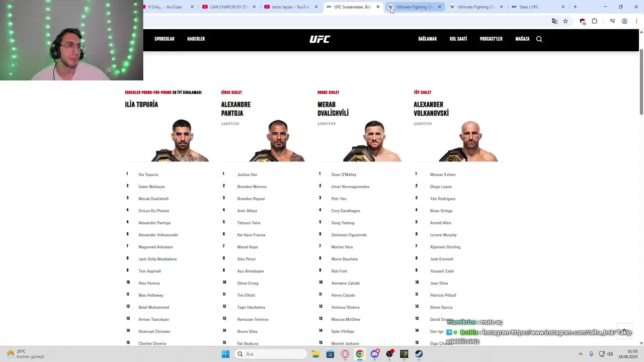
Task: Open the SPORCULAR menu
Action: [165, 39]
